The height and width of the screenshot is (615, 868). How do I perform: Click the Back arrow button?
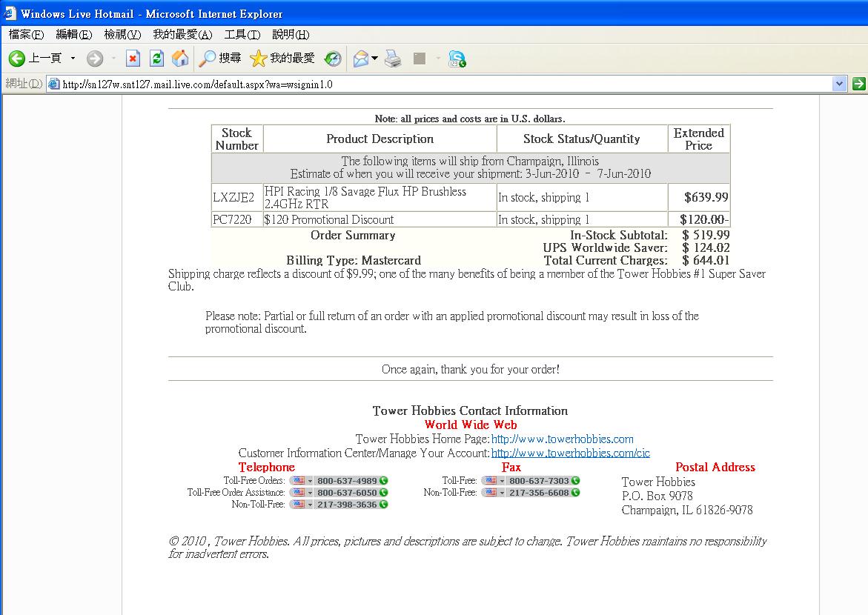coord(18,59)
